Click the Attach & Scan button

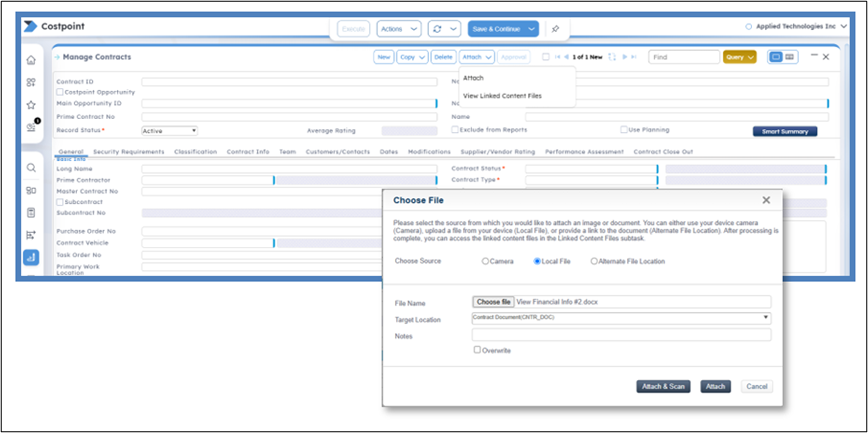point(663,386)
